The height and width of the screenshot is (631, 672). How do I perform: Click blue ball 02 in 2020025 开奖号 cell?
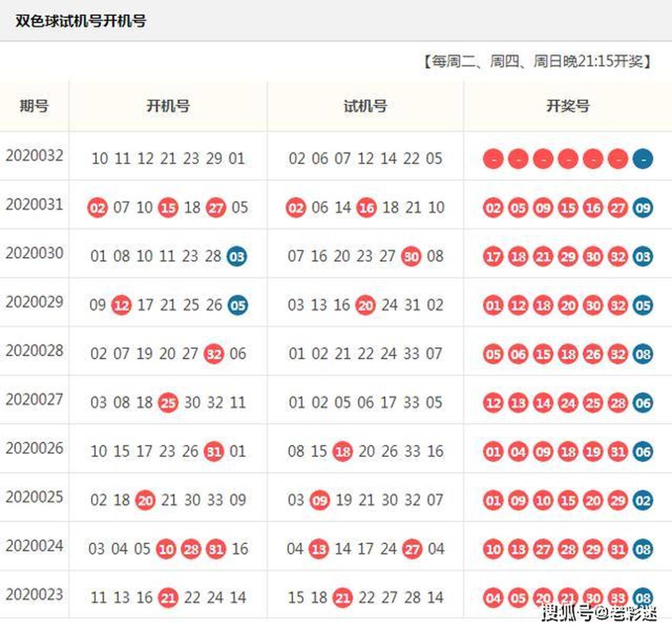[643, 501]
